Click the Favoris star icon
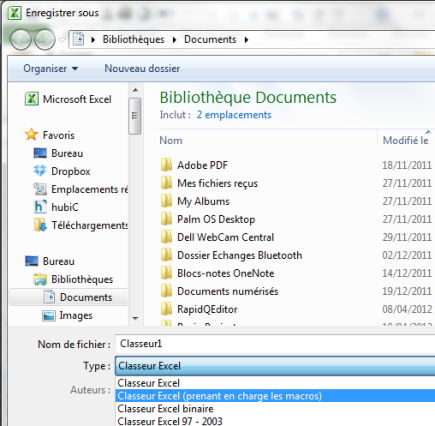Image resolution: width=435 pixels, height=426 pixels. pos(31,135)
